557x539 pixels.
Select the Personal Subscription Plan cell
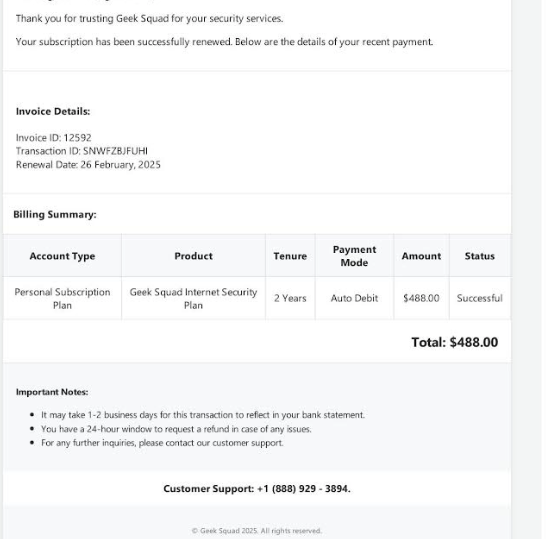63,298
